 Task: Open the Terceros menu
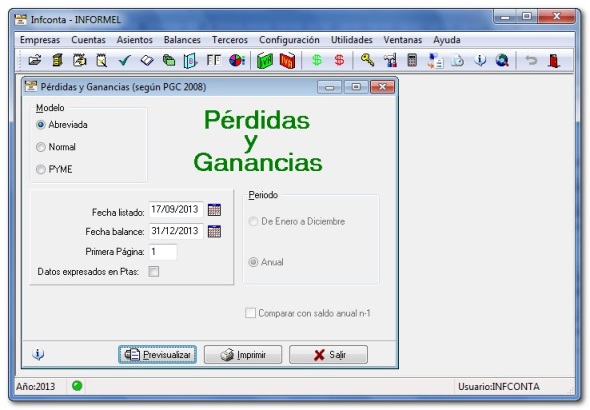coord(230,40)
